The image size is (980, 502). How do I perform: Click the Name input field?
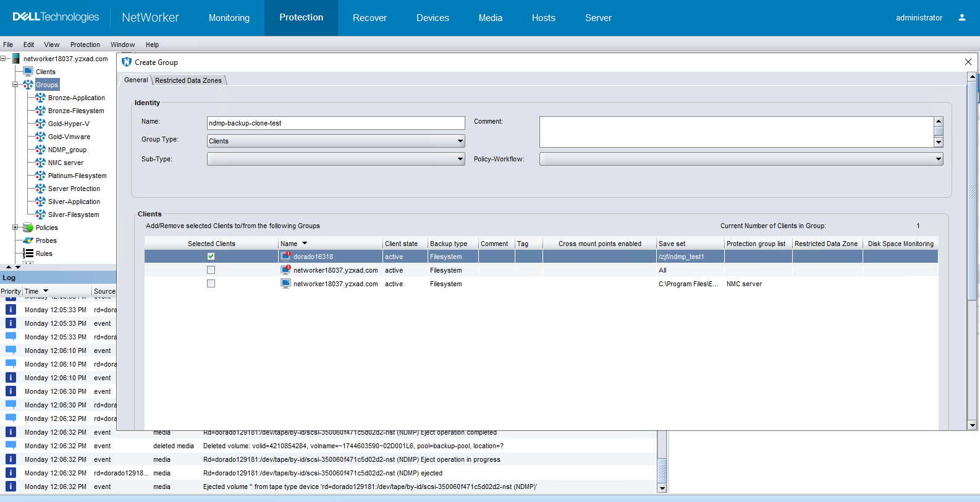(x=336, y=123)
